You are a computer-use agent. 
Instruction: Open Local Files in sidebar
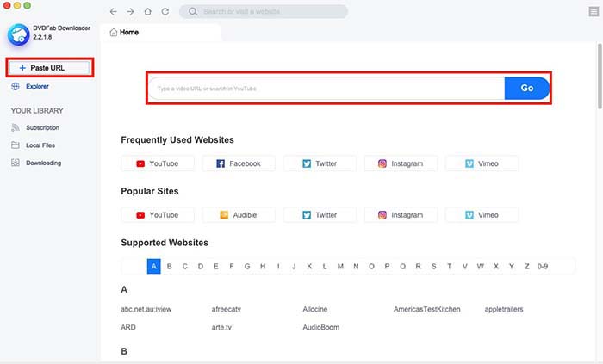(x=41, y=145)
